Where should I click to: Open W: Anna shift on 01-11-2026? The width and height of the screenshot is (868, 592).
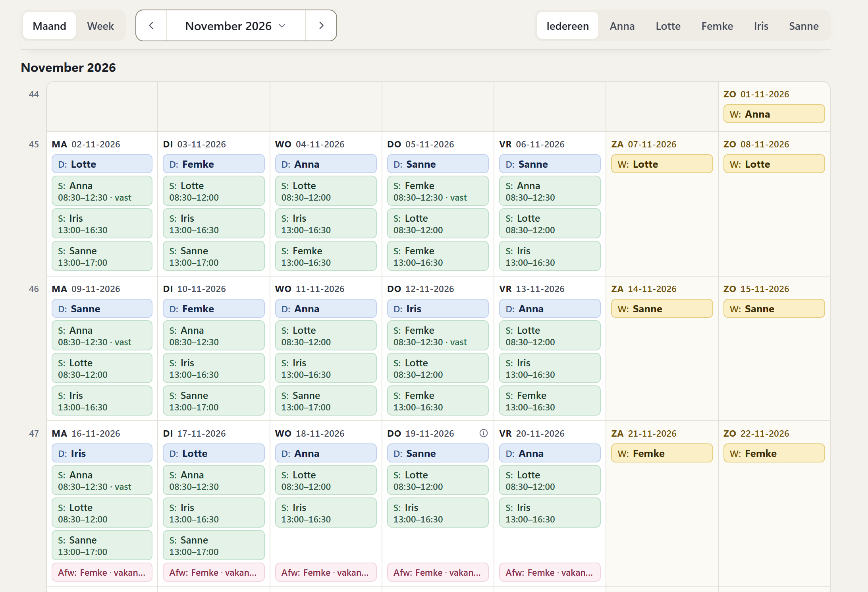click(774, 114)
